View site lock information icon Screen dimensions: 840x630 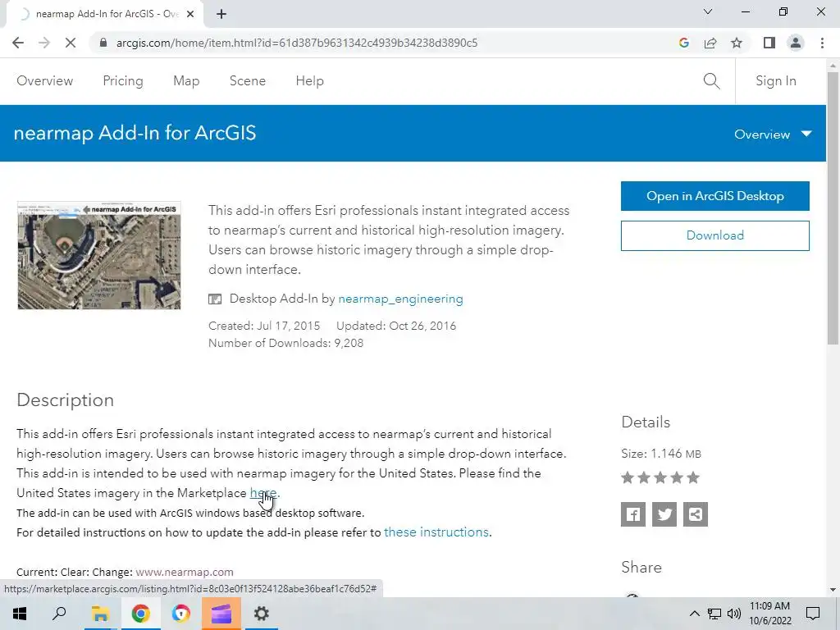103,43
